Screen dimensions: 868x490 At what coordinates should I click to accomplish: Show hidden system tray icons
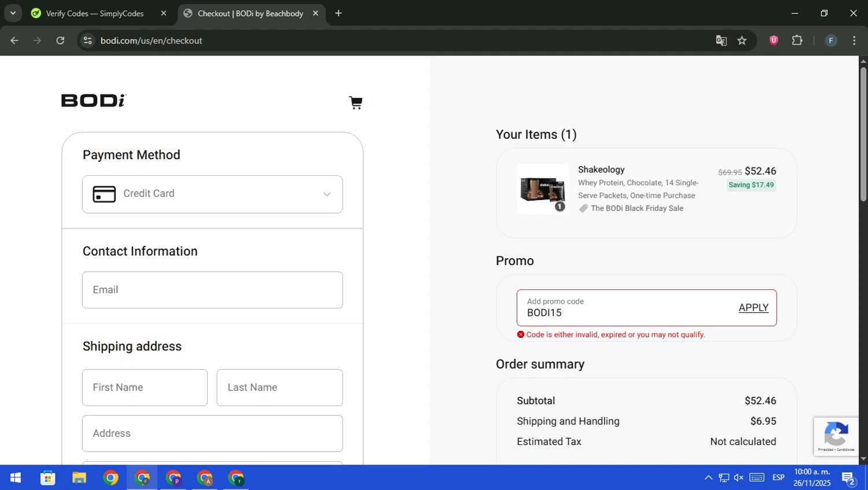point(708,478)
